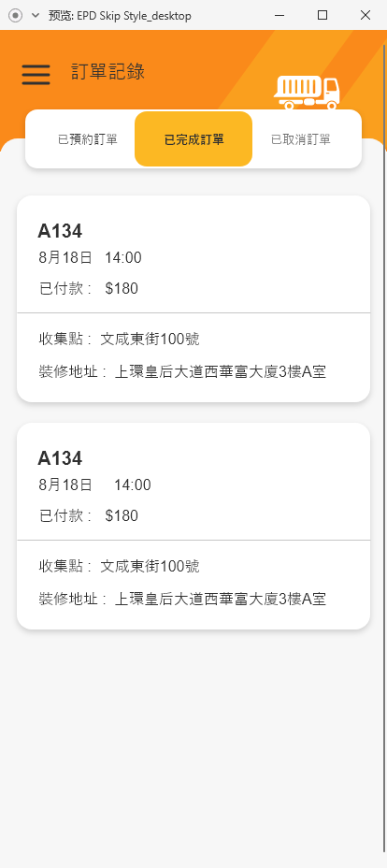Click the record circle icon in title bar
The width and height of the screenshot is (387, 868).
16,16
